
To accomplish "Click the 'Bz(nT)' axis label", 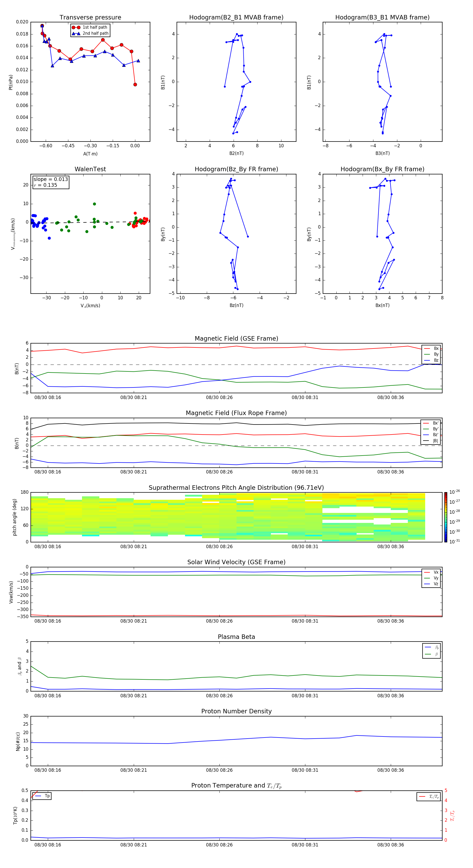I will (236, 305).
